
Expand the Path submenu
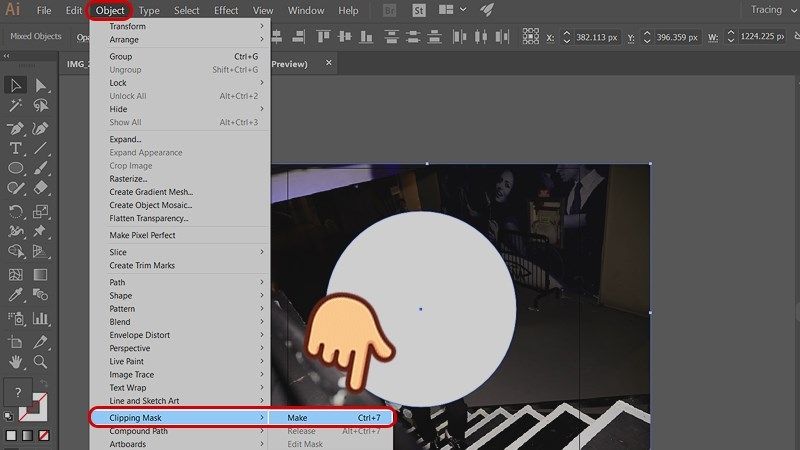[x=180, y=282]
